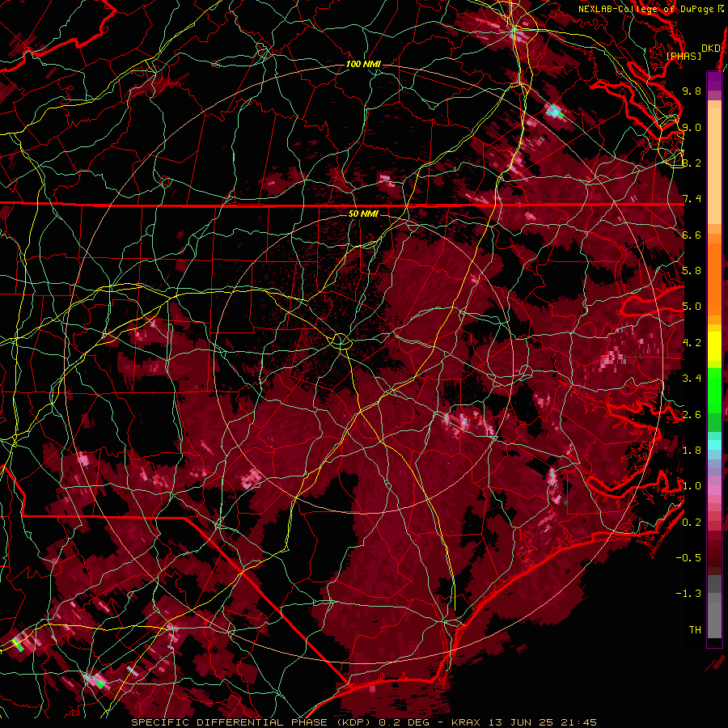Select the 4.2 scale value
This screenshot has height=728, width=728.
(x=692, y=343)
